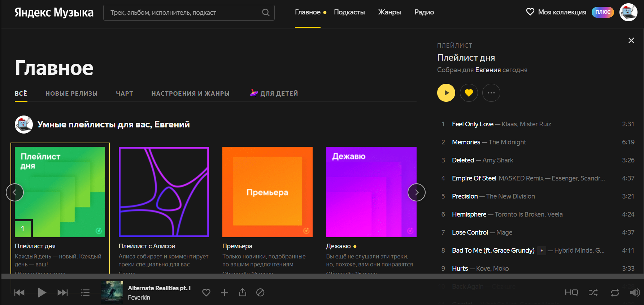This screenshot has width=644, height=305.
Task: Dislike the current track
Action: click(x=260, y=292)
